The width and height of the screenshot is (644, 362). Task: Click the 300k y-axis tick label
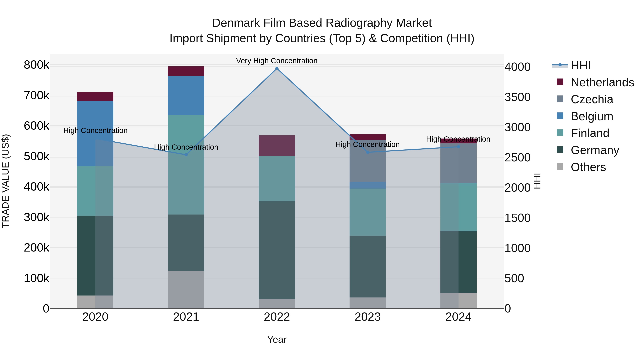[x=36, y=217]
